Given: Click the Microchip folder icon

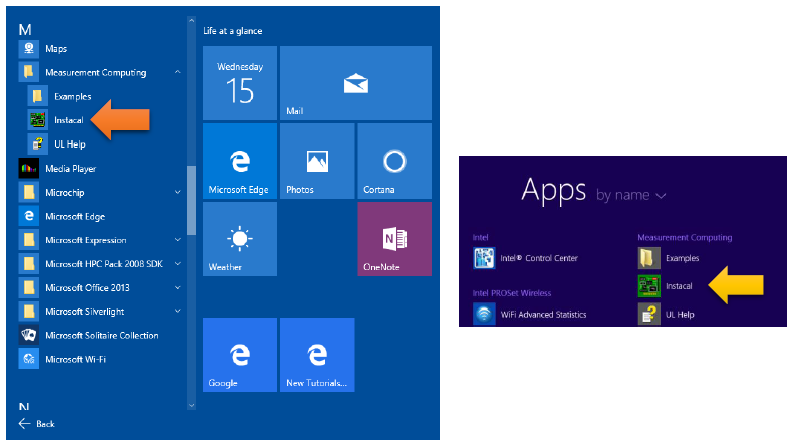Looking at the screenshot, I should pos(28,193).
